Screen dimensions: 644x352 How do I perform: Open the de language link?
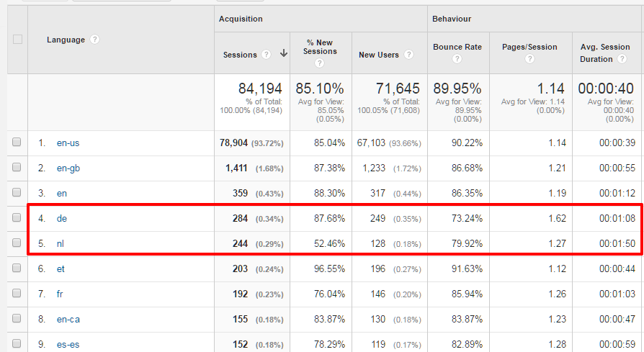tap(62, 218)
